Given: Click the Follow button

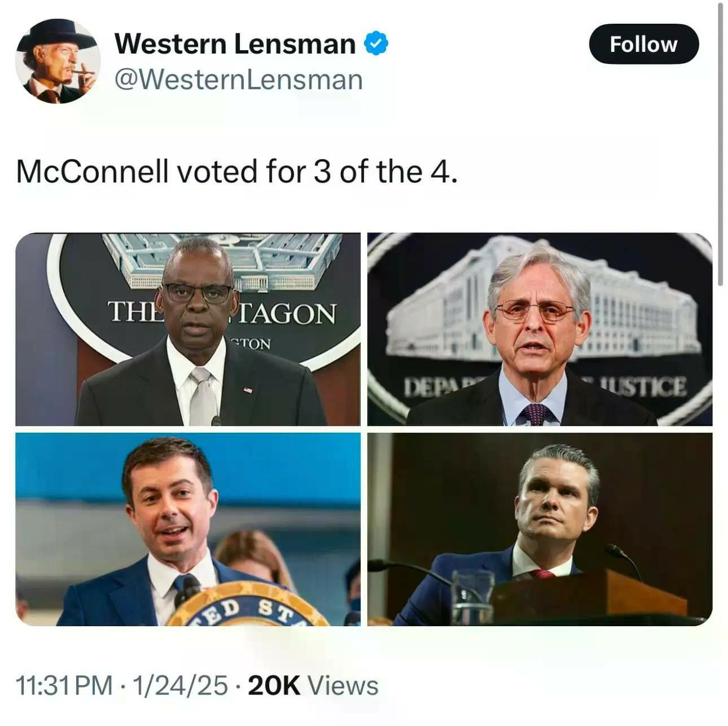Looking at the screenshot, I should 643,43.
